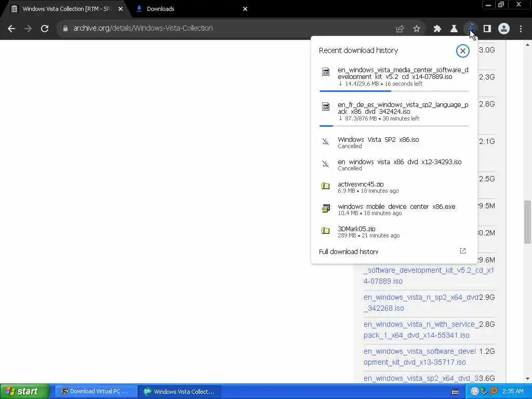Click the lock icon in address bar

[x=65, y=29]
